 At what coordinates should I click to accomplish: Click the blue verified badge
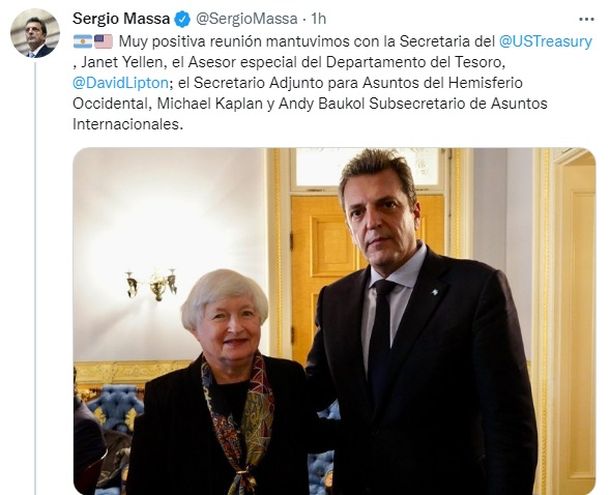coord(182,19)
